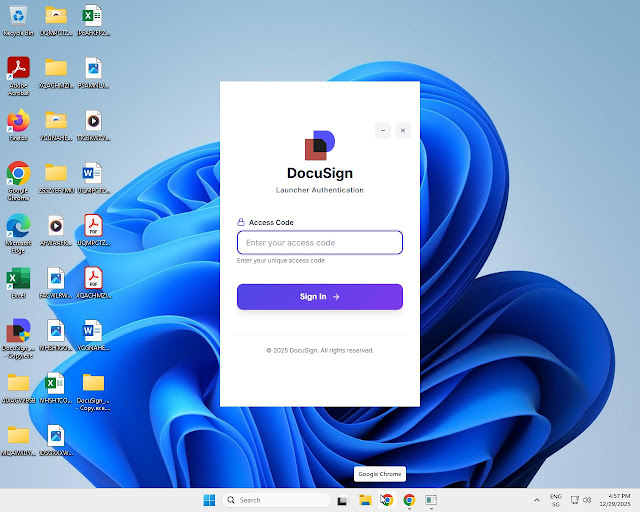The width and height of the screenshot is (640, 512).
Task: Select the media file labeled TKBMWZY
Action: 93,125
